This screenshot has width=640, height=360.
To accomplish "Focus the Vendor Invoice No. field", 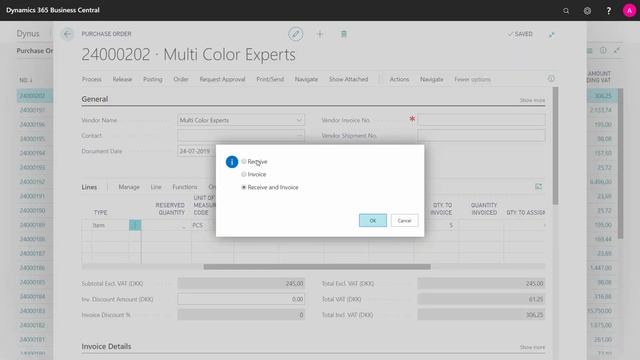I will pos(481,120).
